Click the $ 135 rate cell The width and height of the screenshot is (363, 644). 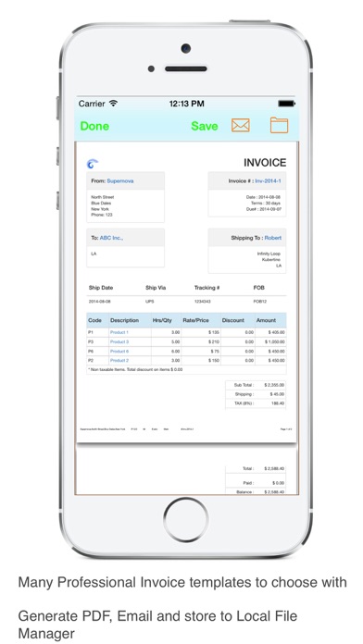(x=213, y=332)
